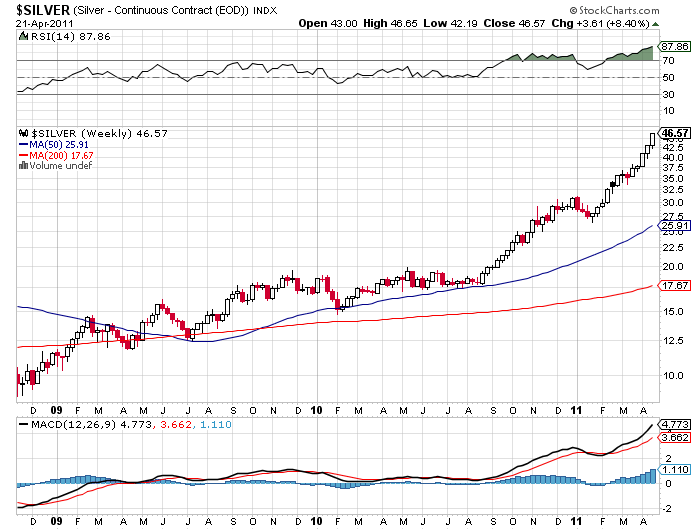Click the 46.57 last-price tag on price axis
Screen dimensions: 700x530
coord(675,133)
